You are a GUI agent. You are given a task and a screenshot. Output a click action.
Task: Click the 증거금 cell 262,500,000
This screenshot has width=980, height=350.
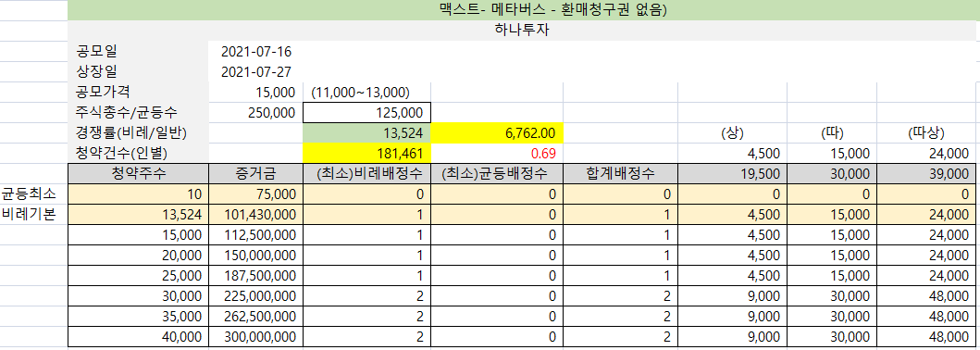[x=256, y=317]
